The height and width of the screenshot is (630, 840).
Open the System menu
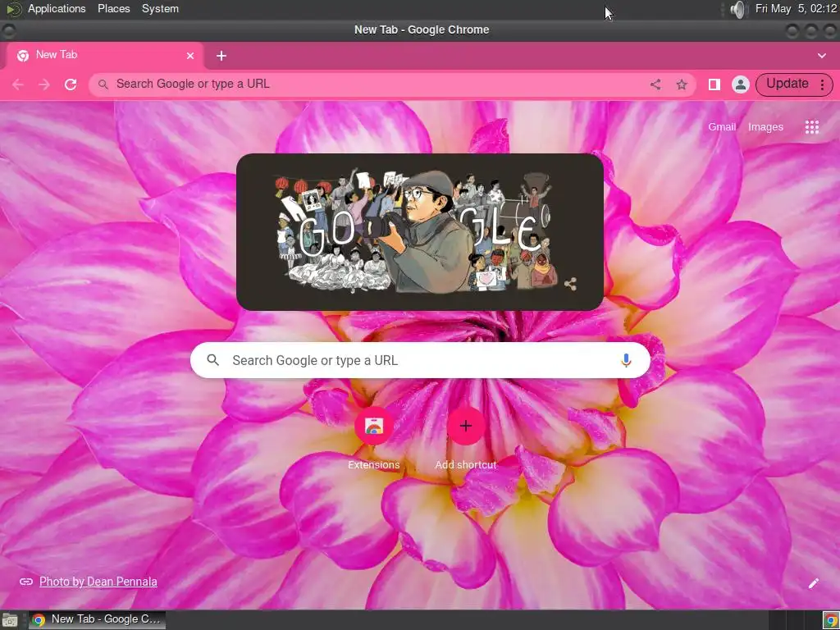[160, 8]
